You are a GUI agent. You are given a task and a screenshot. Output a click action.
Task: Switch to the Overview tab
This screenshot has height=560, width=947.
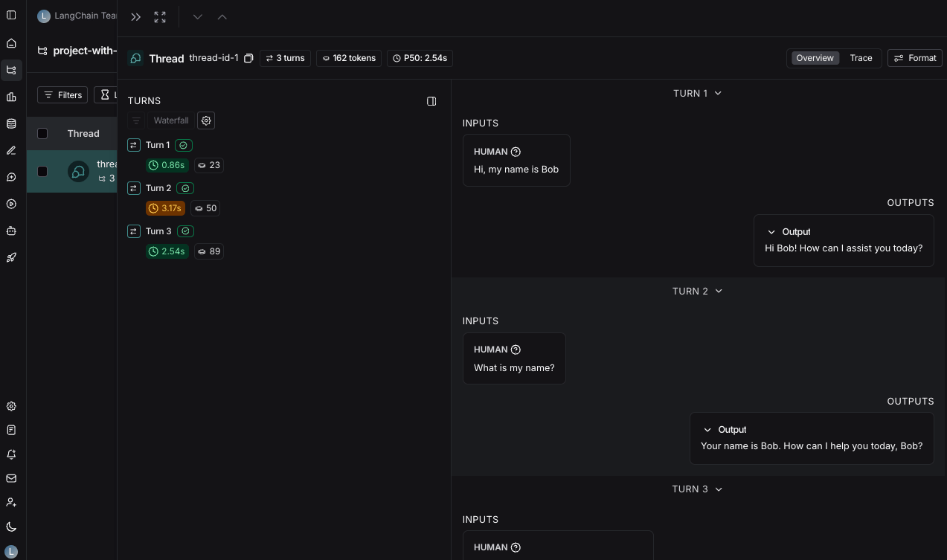click(x=815, y=58)
